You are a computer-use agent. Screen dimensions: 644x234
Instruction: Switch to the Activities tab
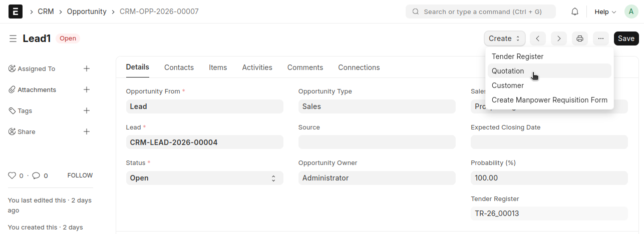[x=257, y=67]
